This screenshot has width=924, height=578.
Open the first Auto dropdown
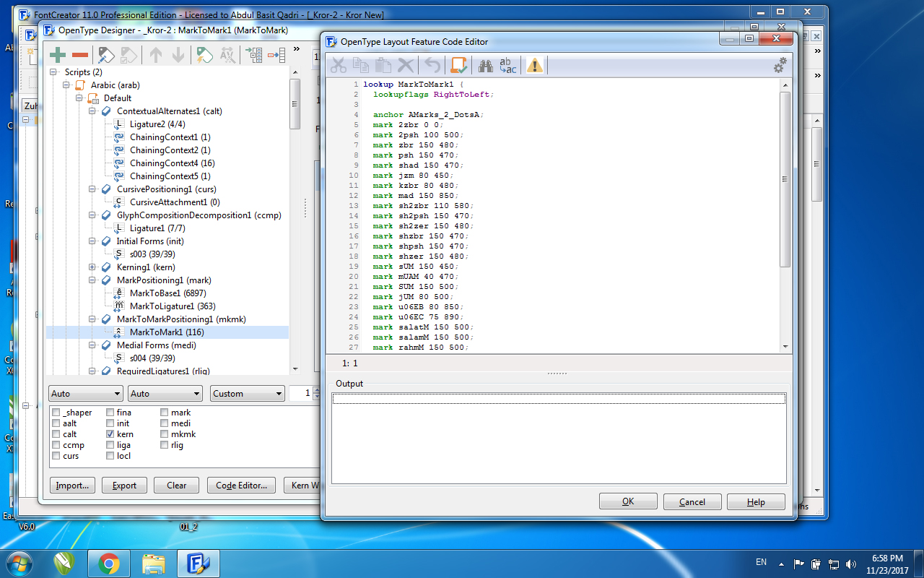[x=86, y=394]
